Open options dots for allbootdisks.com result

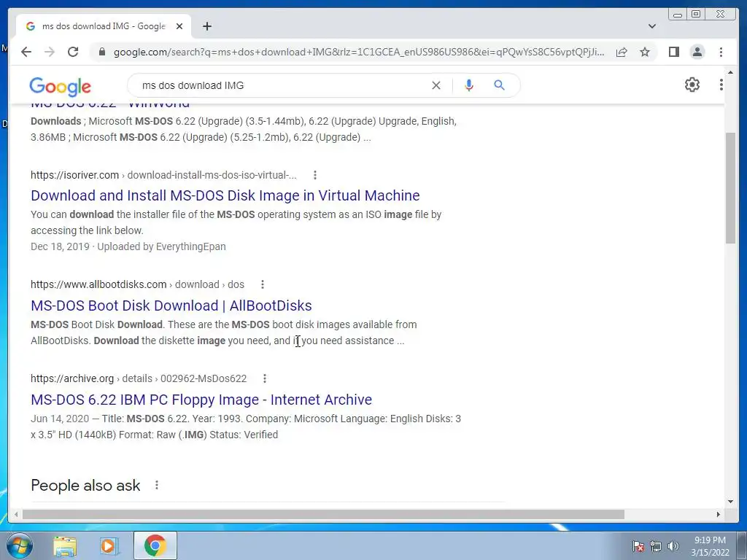(262, 284)
